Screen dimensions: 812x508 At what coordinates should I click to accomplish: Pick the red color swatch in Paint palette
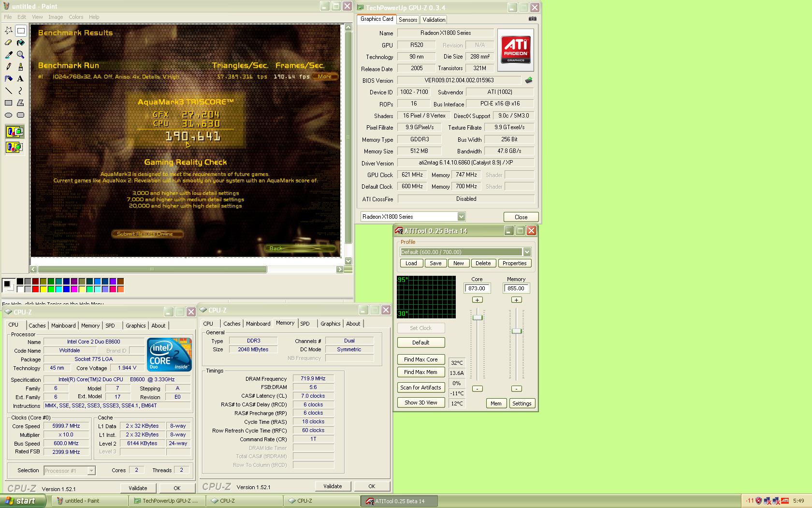pyautogui.click(x=35, y=289)
